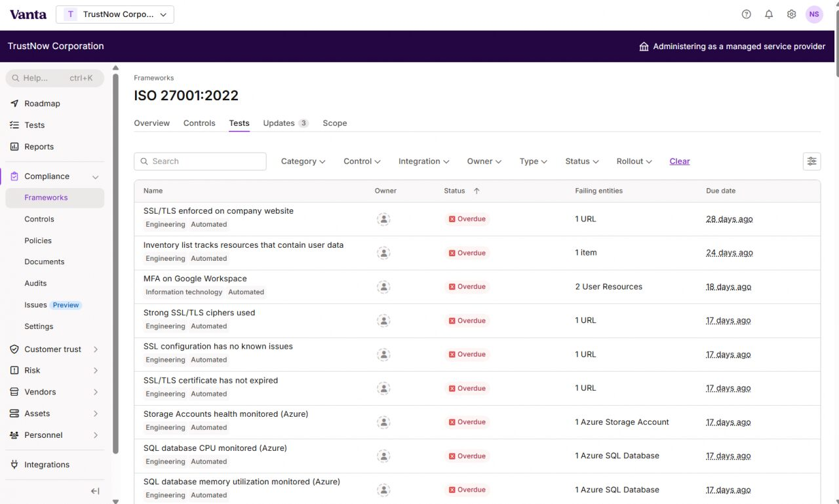Click the tests Search field

point(200,161)
